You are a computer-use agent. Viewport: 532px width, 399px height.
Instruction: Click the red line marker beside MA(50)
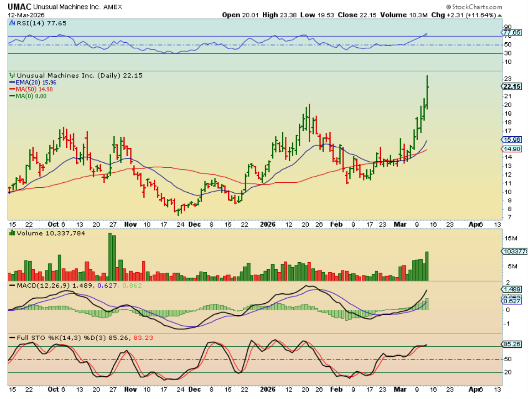coord(12,89)
